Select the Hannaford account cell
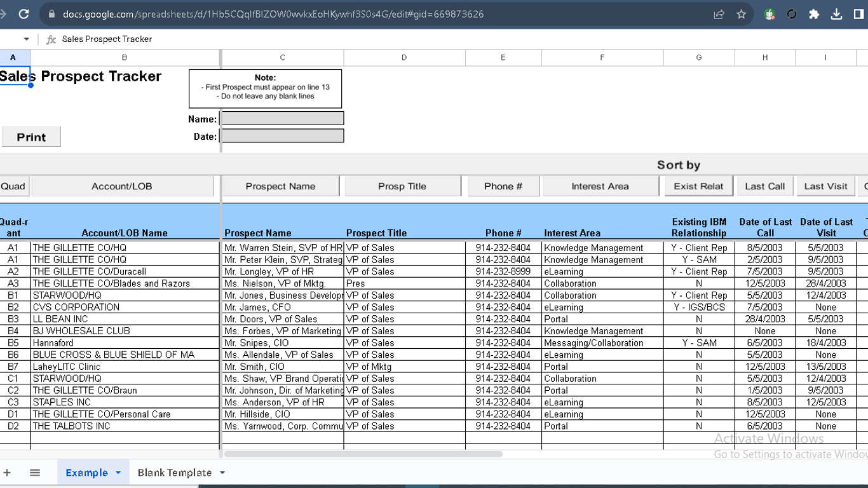This screenshot has width=868, height=488. click(x=125, y=343)
